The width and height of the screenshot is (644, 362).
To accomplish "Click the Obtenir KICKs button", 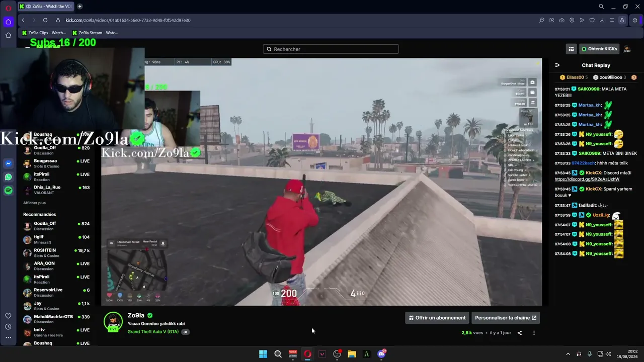I will (x=599, y=49).
